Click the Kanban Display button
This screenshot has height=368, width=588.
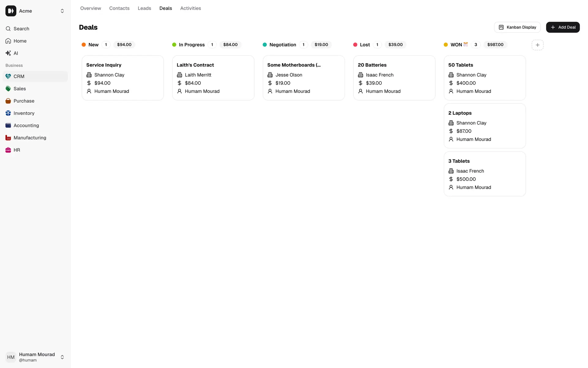click(517, 27)
